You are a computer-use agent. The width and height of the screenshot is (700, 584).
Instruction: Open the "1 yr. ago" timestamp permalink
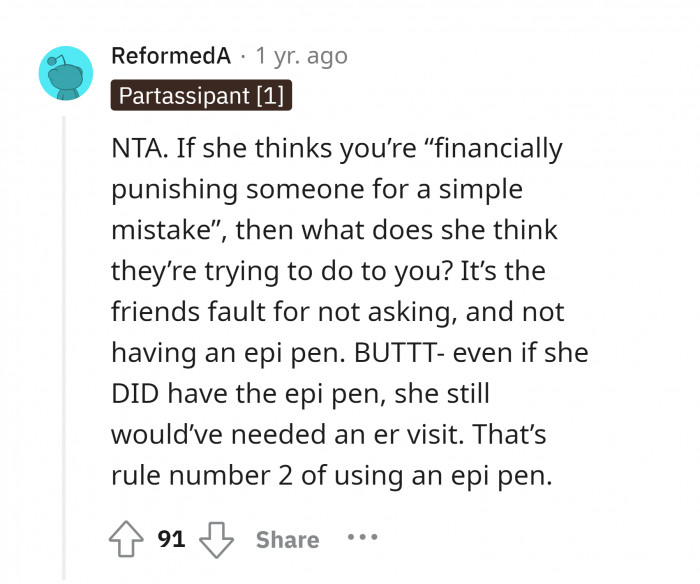point(302,56)
